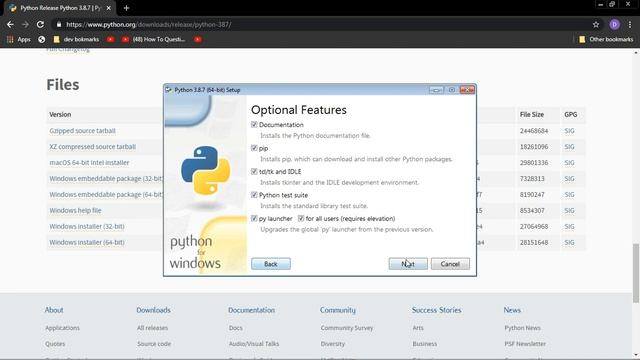The image size is (640, 360).
Task: Open the About footer heading
Action: pyautogui.click(x=54, y=310)
